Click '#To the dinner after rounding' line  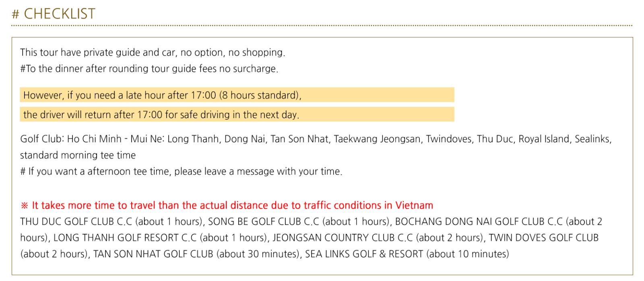149,69
